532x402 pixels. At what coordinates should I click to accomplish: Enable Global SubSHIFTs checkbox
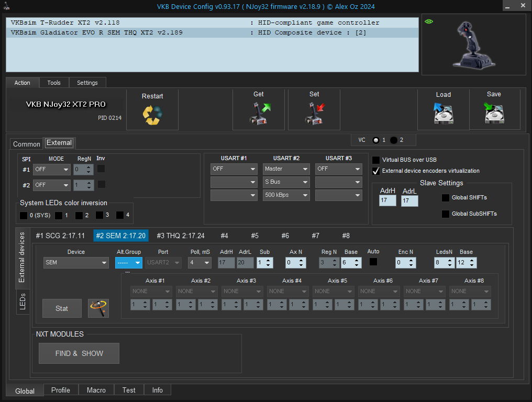point(446,214)
